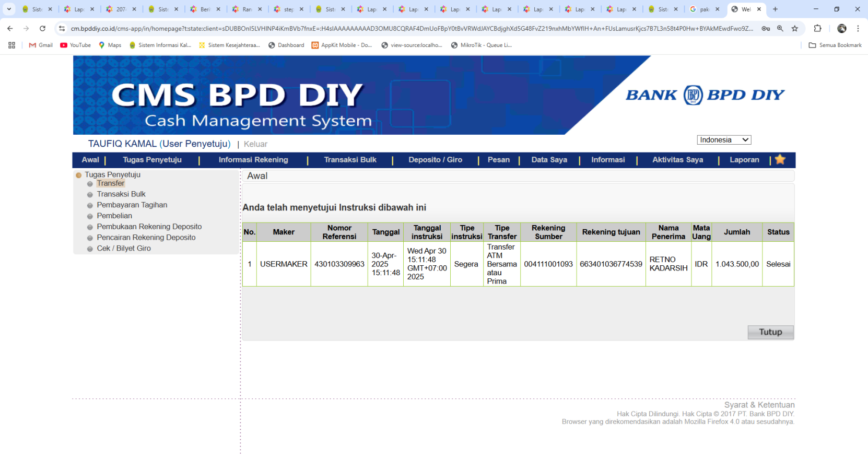Switch to the Beri tab
This screenshot has height=470, width=868.
(205, 9)
